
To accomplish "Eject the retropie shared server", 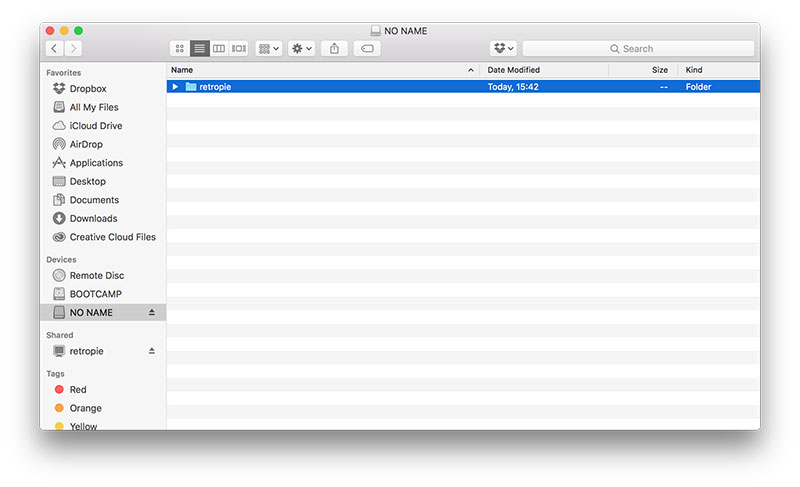I will click(x=152, y=351).
